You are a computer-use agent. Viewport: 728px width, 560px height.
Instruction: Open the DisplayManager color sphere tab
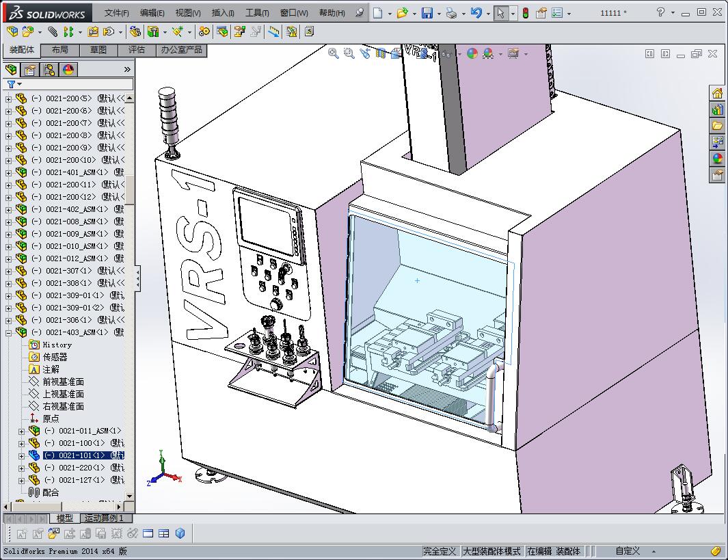point(68,70)
